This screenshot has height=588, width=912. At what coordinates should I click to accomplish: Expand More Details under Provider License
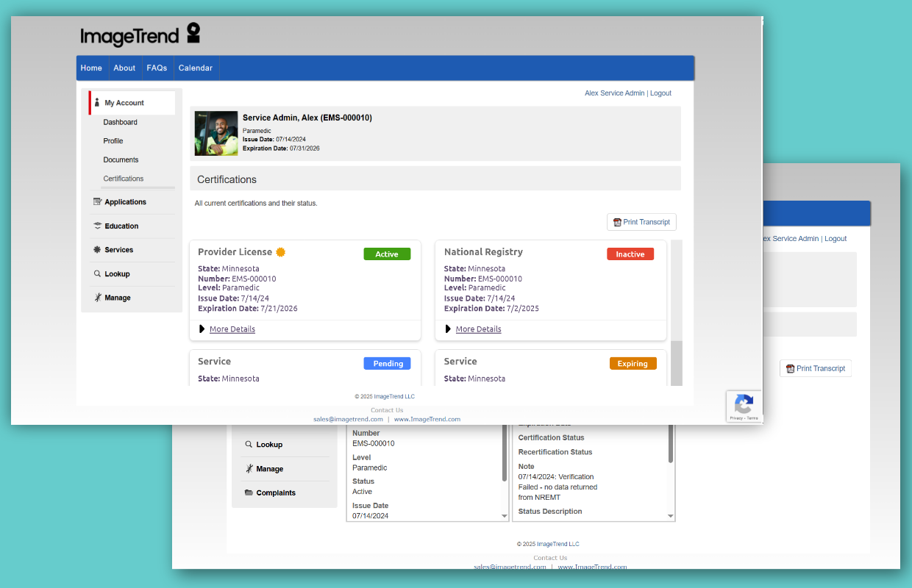coord(232,329)
